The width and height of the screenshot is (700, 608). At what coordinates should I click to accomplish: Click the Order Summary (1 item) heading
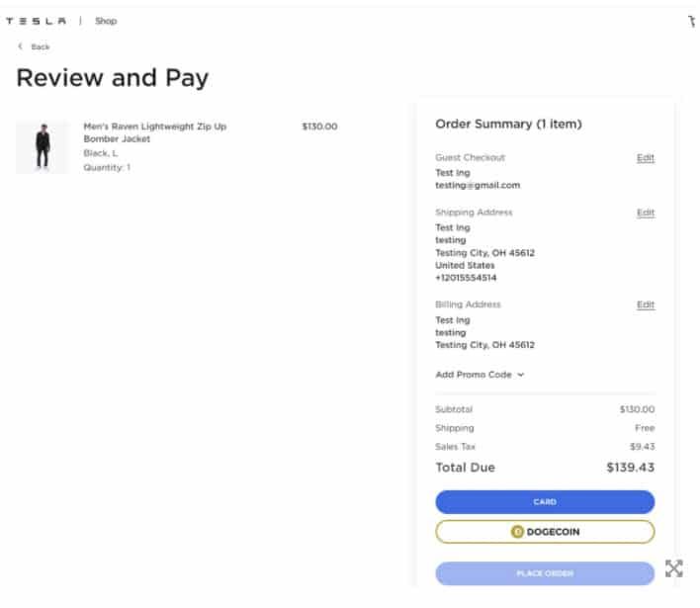(x=508, y=124)
